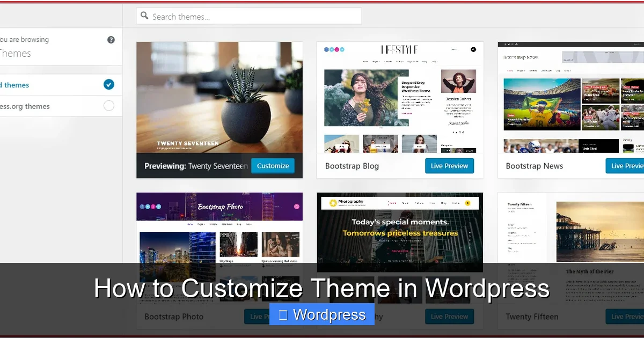The image size is (644, 338).
Task: Launch Live Preview of Bootstrap Blog
Action: point(449,166)
